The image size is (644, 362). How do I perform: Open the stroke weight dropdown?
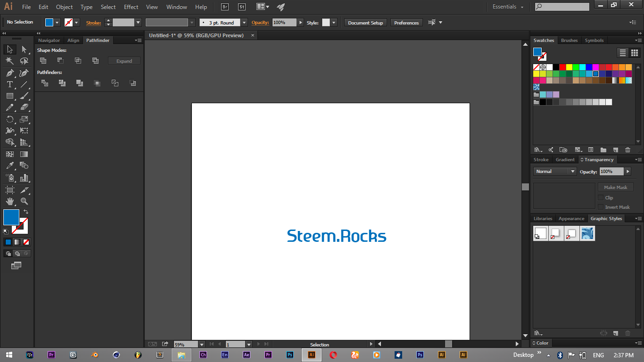coord(138,22)
